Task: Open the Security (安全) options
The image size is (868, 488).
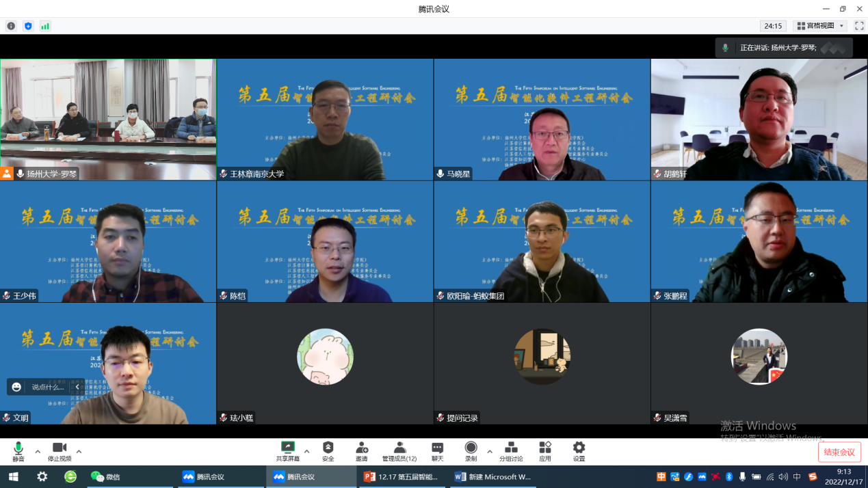Action: (328, 450)
